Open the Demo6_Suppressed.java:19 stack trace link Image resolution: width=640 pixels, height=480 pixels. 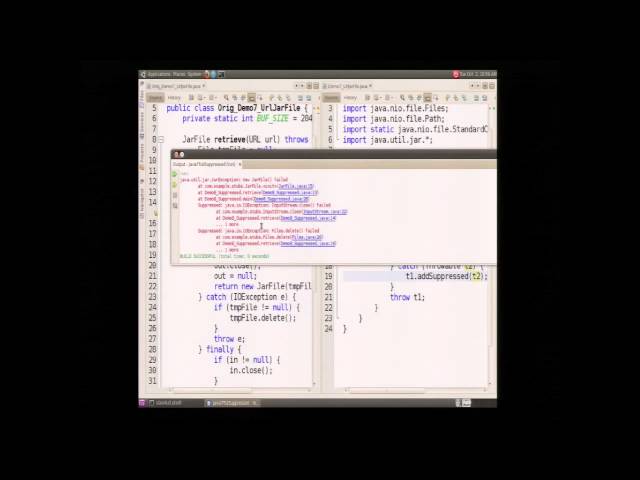pyautogui.click(x=289, y=192)
